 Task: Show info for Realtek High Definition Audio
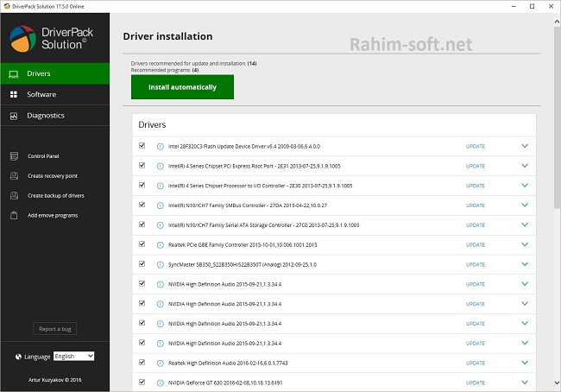click(x=161, y=363)
